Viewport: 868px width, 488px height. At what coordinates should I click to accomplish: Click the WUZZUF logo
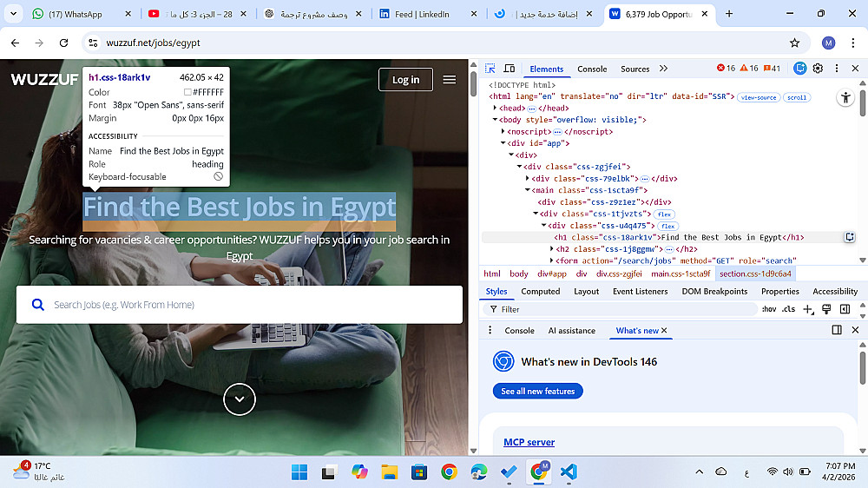point(44,80)
